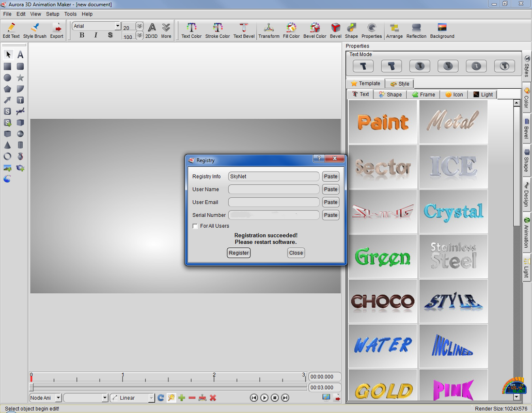Open the empty animation dropdown
The height and width of the screenshot is (413, 532).
(105, 398)
